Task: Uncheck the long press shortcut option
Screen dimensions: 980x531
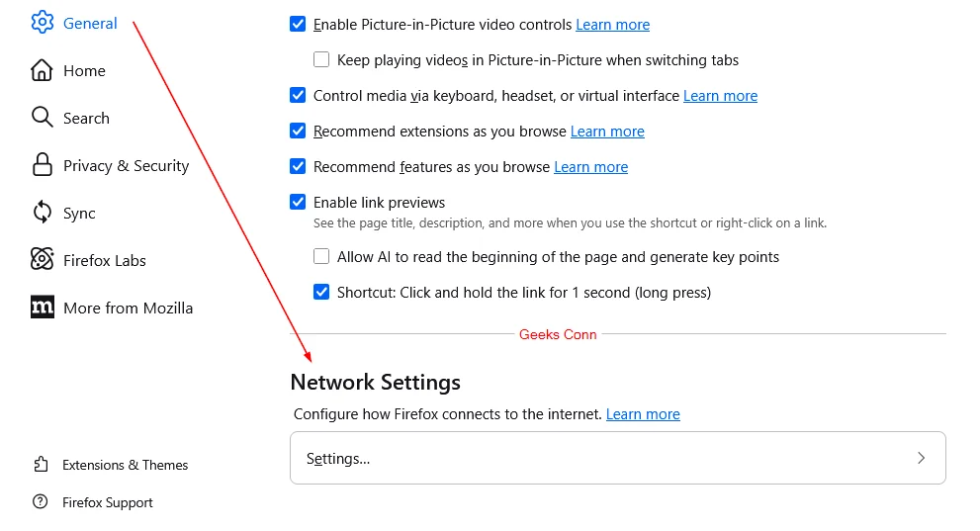Action: 321,293
